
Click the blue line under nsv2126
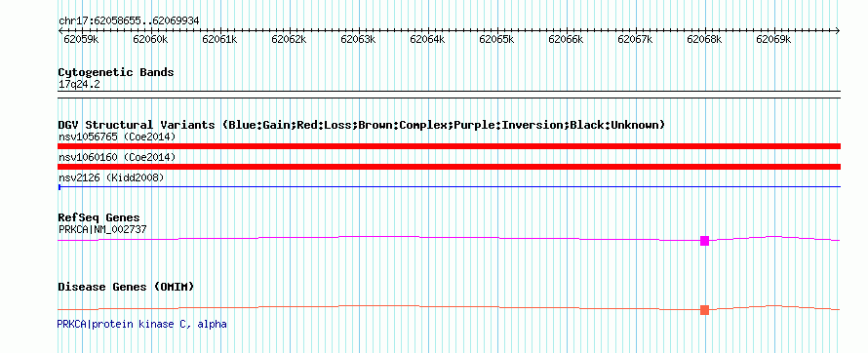tap(449, 187)
